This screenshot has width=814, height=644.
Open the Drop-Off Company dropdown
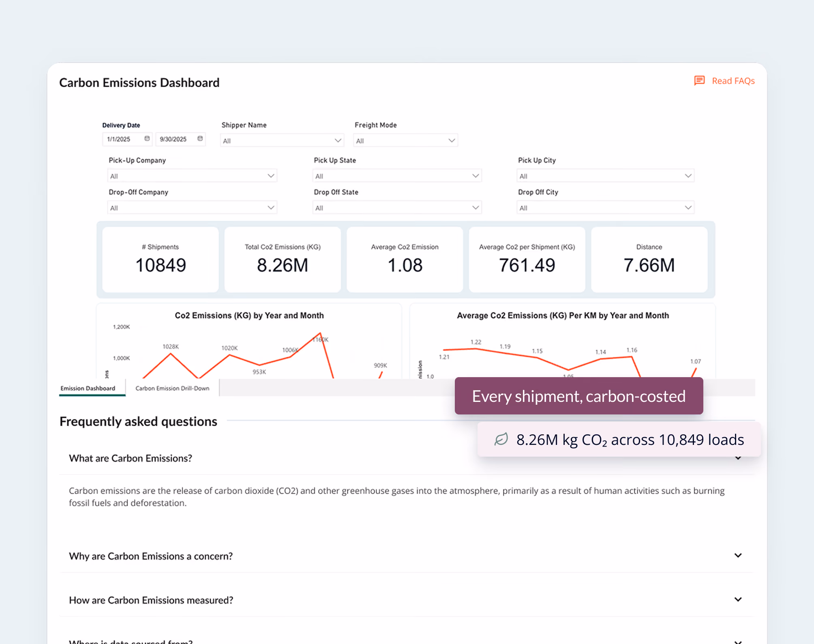tap(192, 208)
